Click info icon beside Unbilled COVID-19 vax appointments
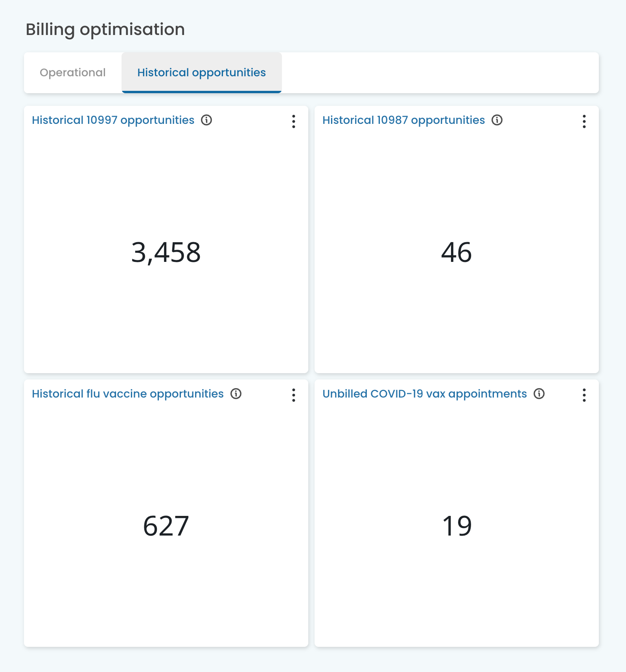Viewport: 626px width, 672px height. (x=539, y=394)
